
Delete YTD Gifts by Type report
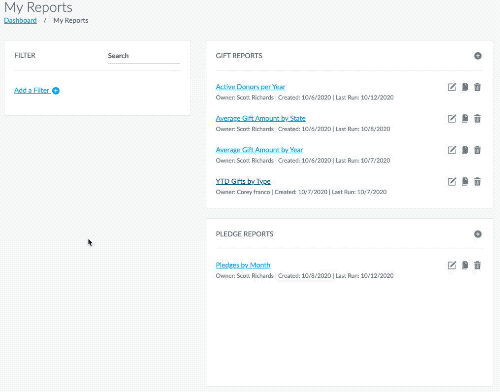click(477, 182)
